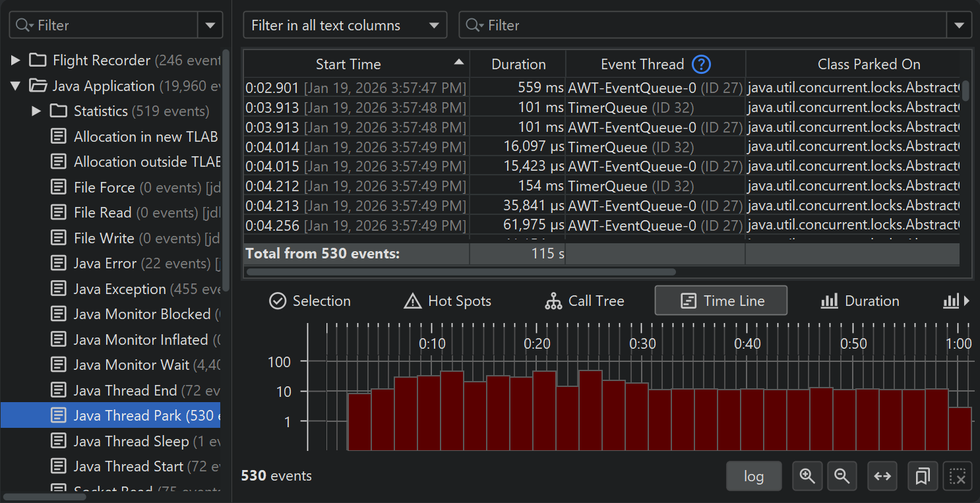Expand the Statistics folder

(x=37, y=111)
